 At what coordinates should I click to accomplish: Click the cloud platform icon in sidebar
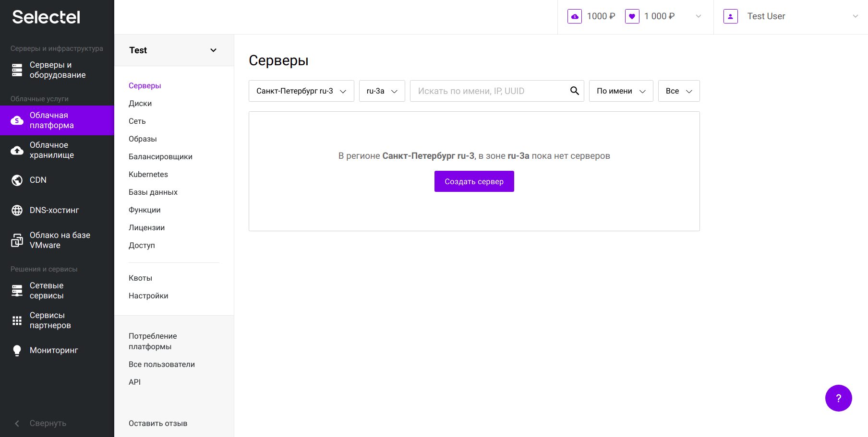point(17,120)
